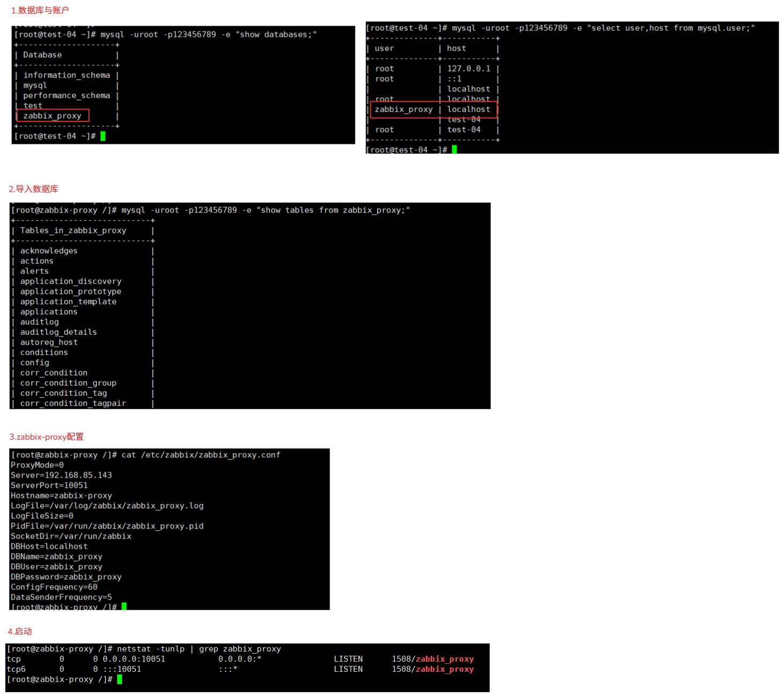The width and height of the screenshot is (784, 697).
Task: Click the 'select user,host from mysql.user' command
Action: (560, 28)
